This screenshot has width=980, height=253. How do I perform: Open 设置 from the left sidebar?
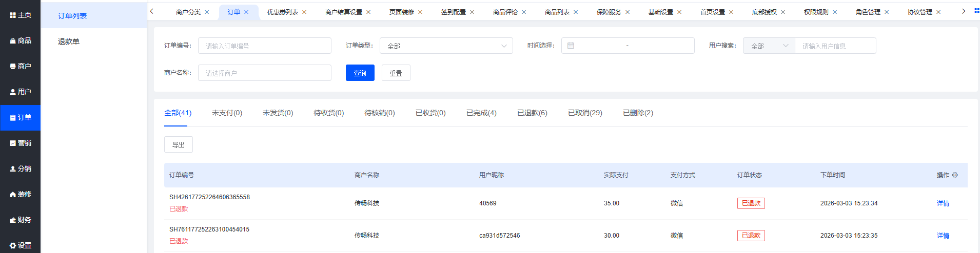[x=21, y=245]
